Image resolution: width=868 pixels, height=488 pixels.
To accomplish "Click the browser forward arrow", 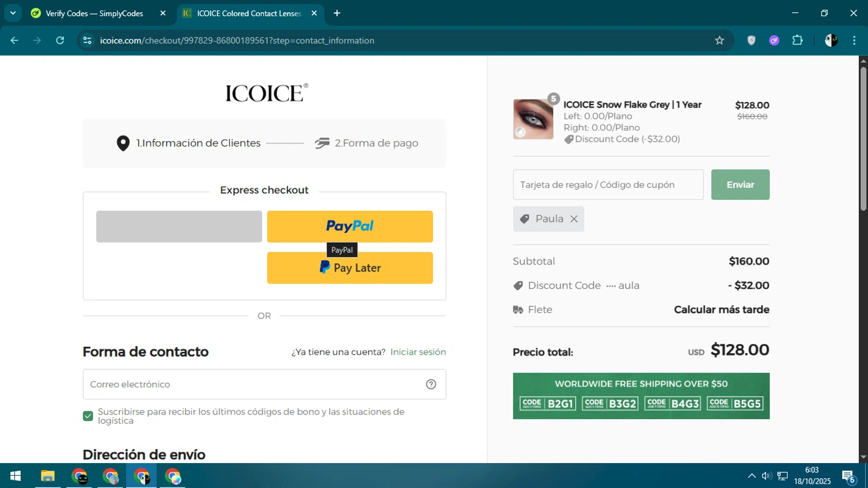I will coord(37,41).
